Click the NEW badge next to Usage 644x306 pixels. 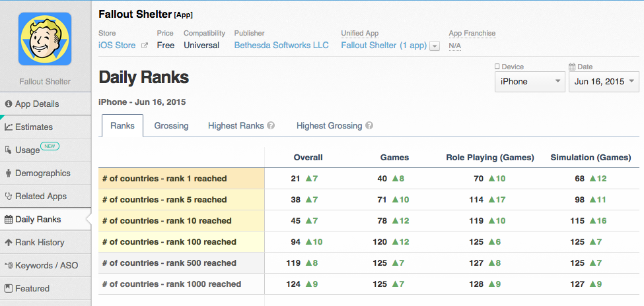[50, 146]
